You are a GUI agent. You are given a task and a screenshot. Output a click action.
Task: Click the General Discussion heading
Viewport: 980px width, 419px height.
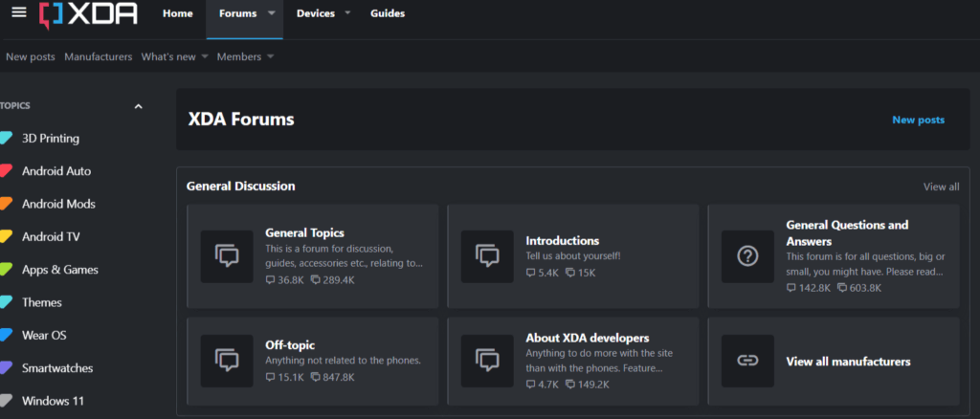tap(240, 187)
